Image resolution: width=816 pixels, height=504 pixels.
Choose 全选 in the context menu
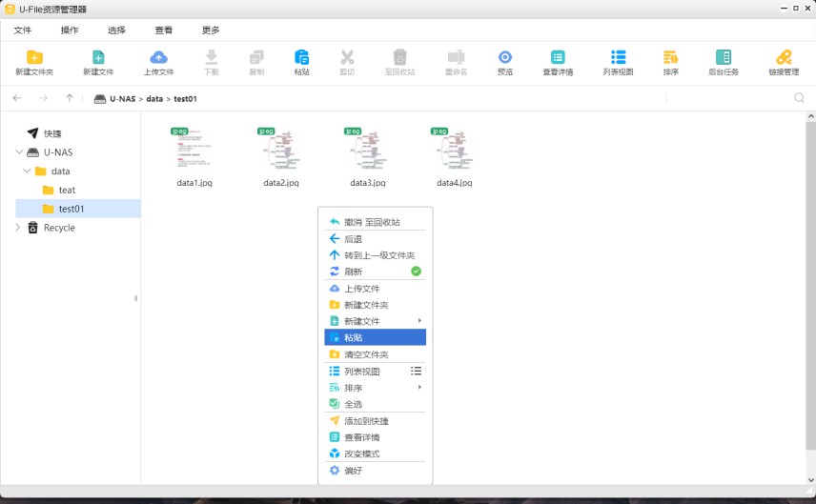353,404
